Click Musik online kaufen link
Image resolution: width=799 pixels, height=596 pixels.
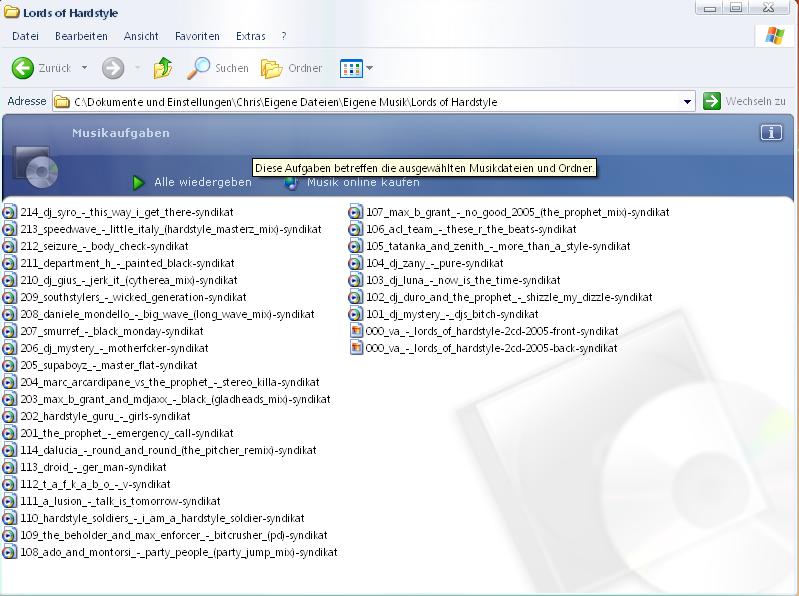point(362,182)
